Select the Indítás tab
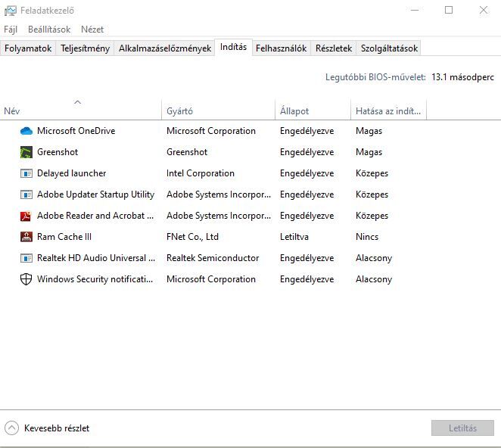This screenshot has height=448, width=501. click(234, 47)
